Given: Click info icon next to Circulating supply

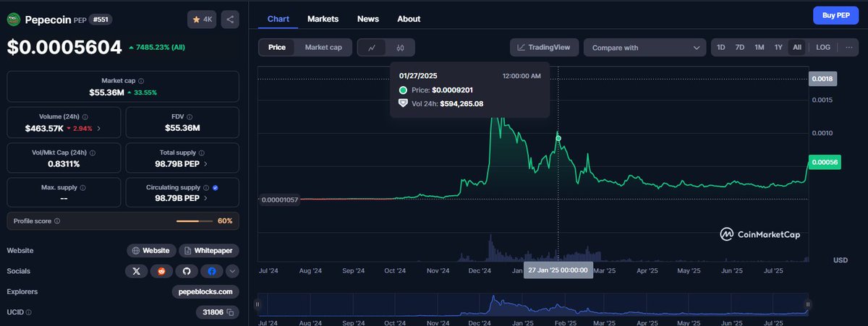Looking at the screenshot, I should (206, 186).
